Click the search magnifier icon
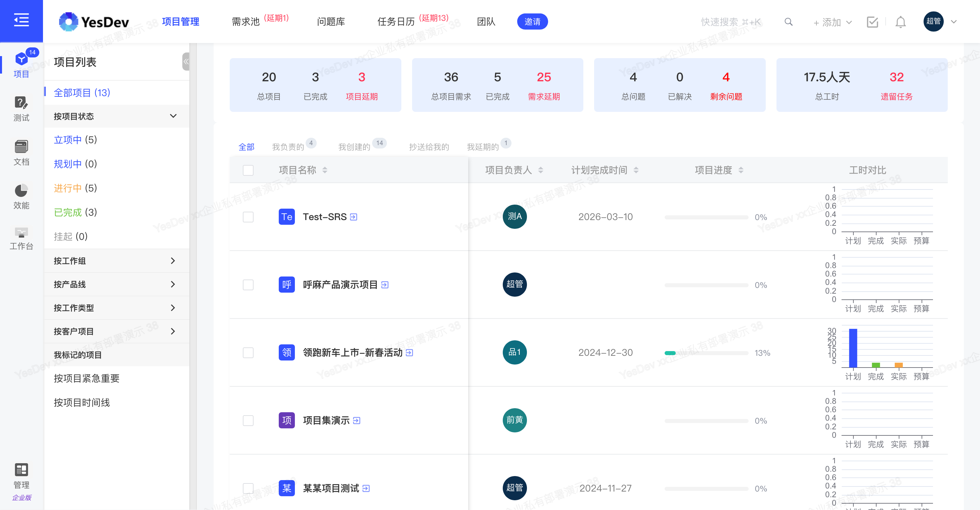 tap(788, 22)
